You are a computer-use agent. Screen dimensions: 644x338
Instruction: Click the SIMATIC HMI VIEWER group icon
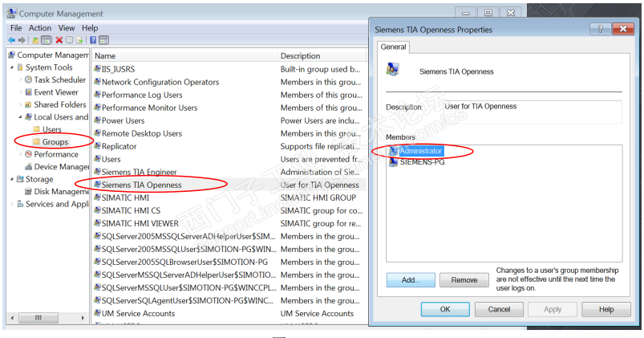point(97,223)
